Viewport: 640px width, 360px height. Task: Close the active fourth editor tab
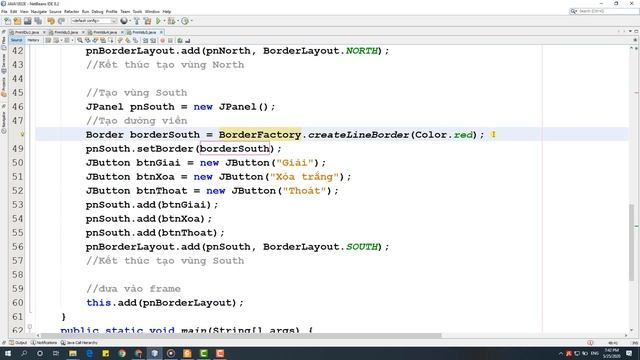point(161,32)
